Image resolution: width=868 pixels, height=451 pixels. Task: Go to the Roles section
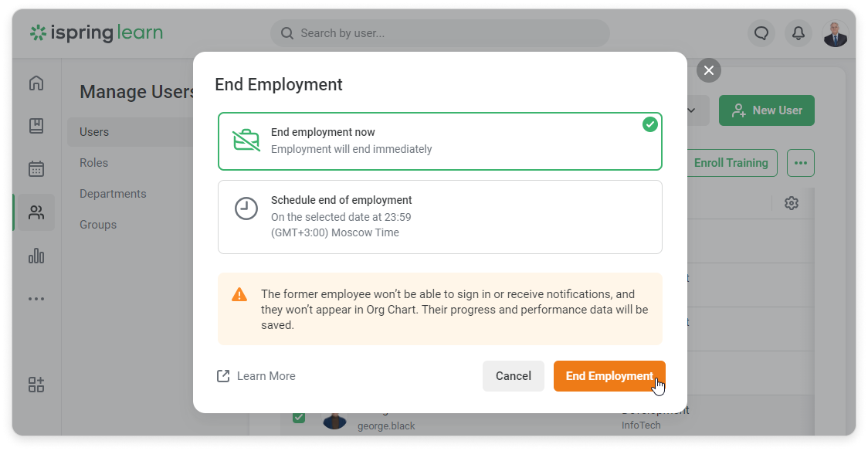[x=94, y=163]
